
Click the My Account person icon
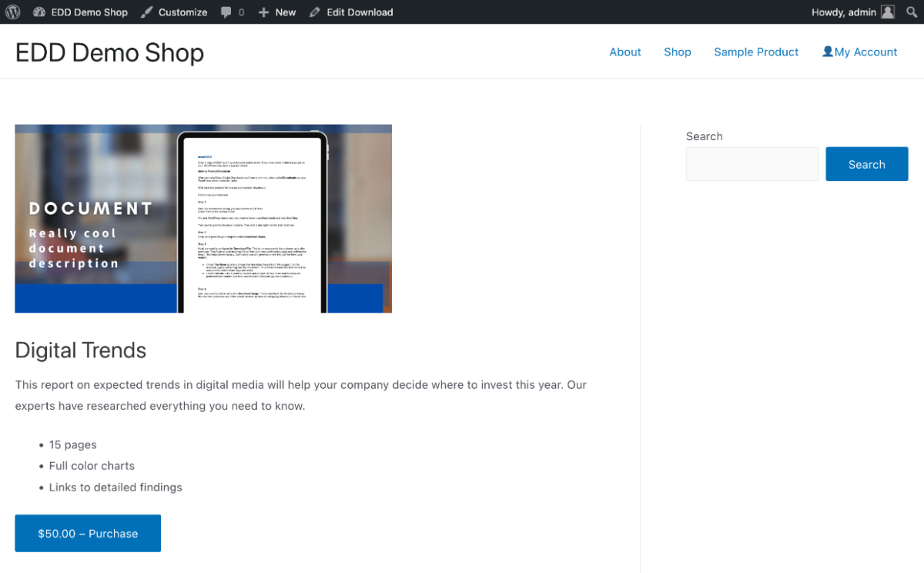point(827,51)
